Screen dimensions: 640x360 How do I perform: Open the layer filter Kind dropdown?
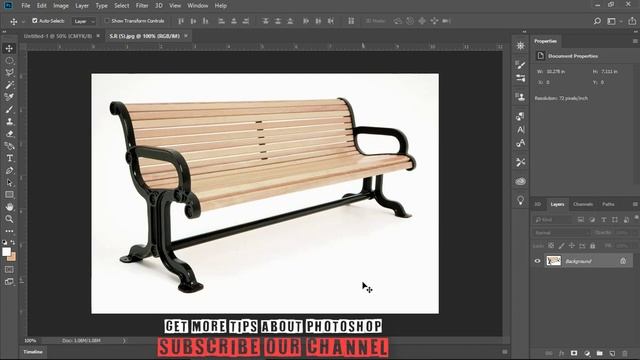553,220
